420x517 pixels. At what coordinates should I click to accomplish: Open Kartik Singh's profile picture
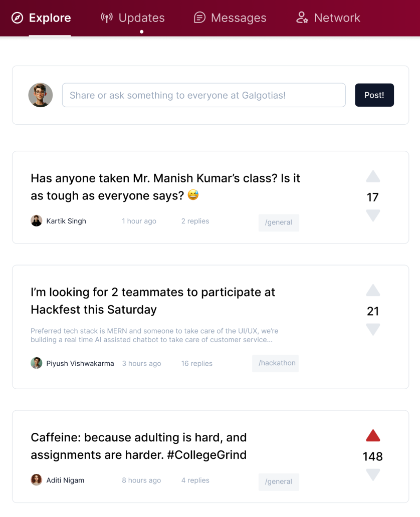[x=37, y=221]
